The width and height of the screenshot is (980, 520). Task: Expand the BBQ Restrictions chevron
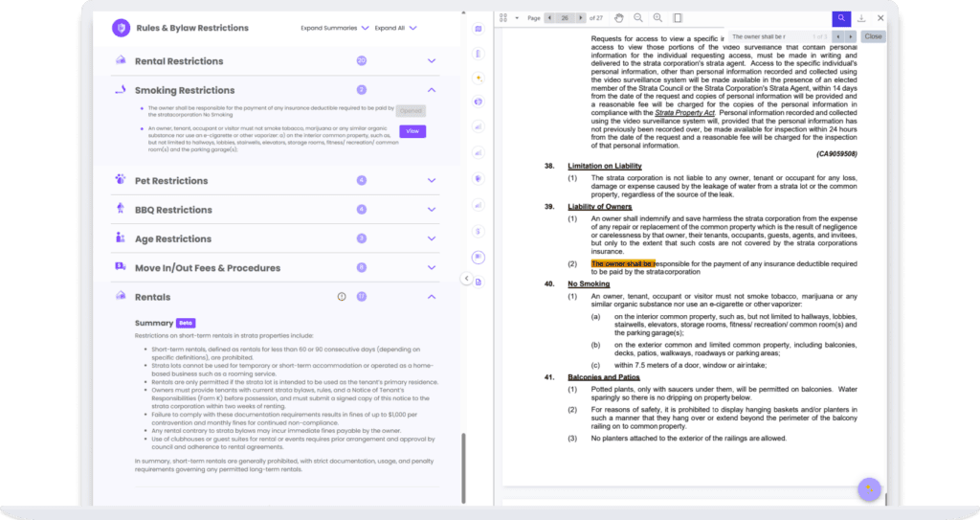point(432,210)
